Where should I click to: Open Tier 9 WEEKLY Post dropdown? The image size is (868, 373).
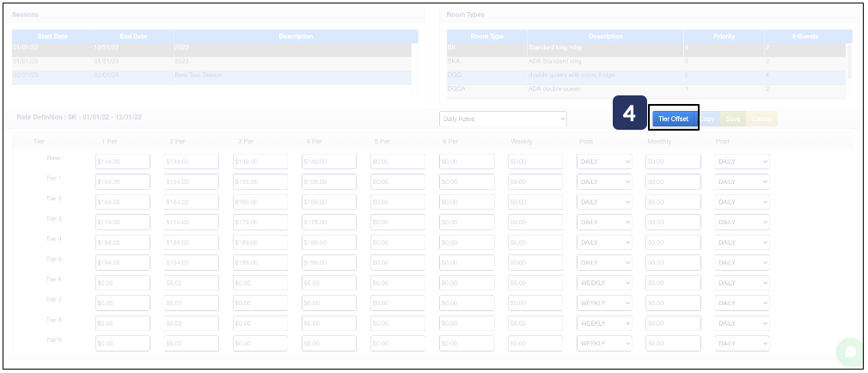click(604, 344)
